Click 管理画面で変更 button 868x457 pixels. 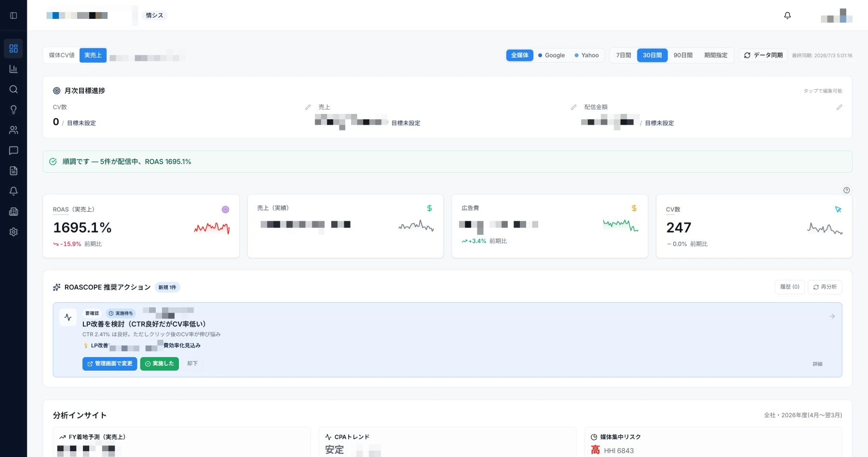(110, 363)
